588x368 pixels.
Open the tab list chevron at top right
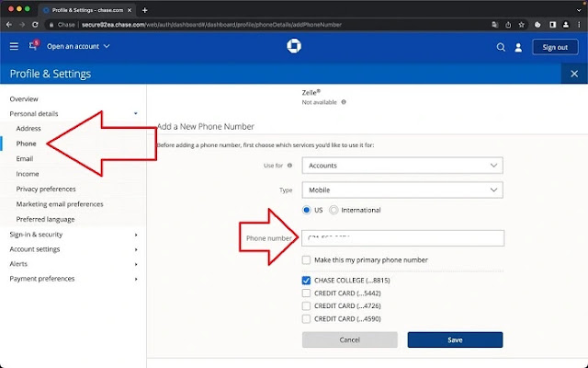click(579, 10)
